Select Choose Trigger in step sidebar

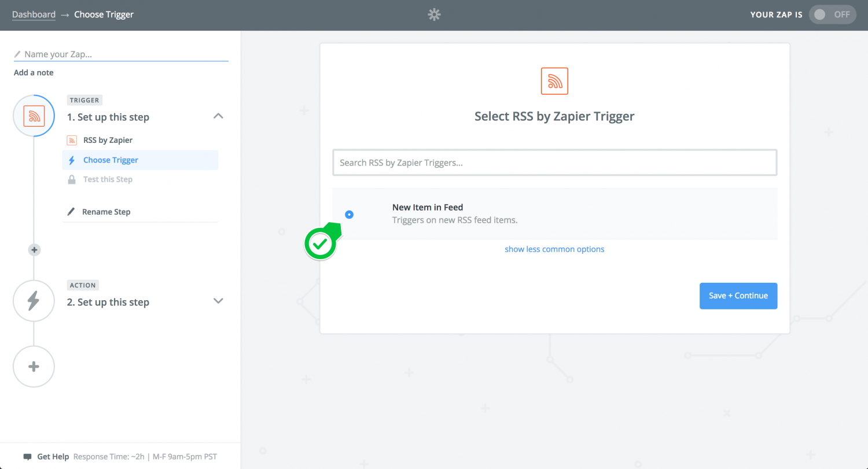(x=140, y=160)
